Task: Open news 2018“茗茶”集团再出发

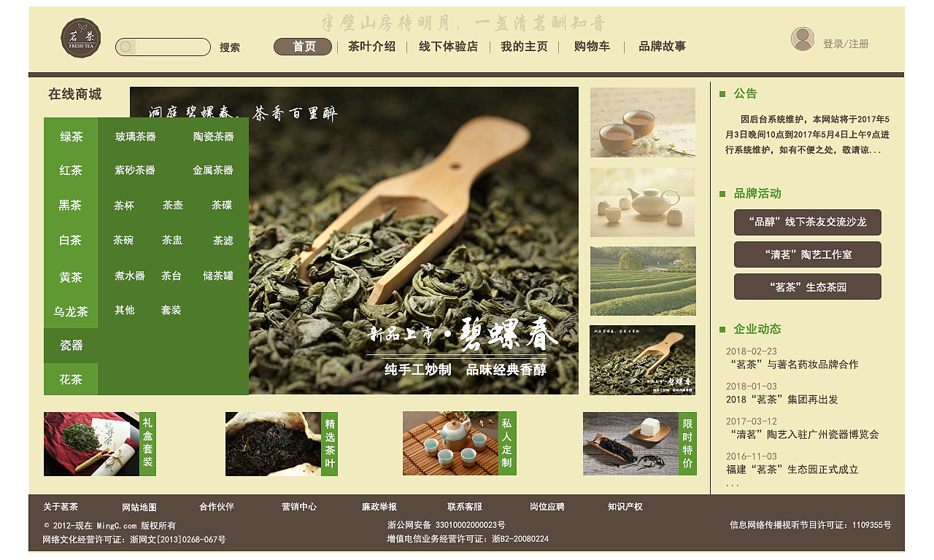Action: click(782, 400)
